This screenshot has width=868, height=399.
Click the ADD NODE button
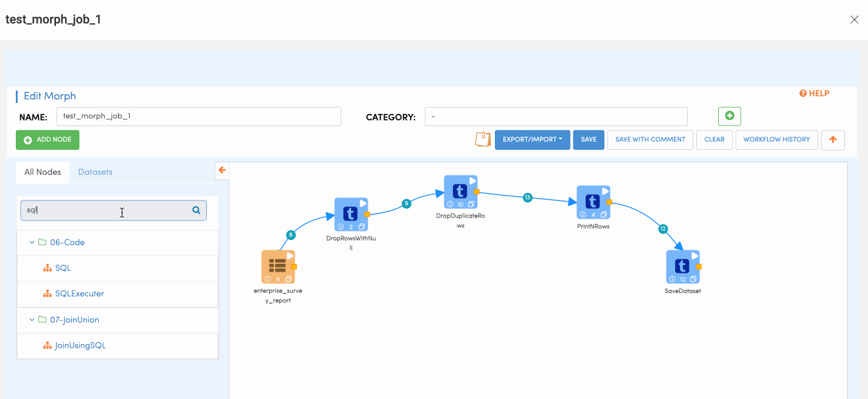pos(47,139)
